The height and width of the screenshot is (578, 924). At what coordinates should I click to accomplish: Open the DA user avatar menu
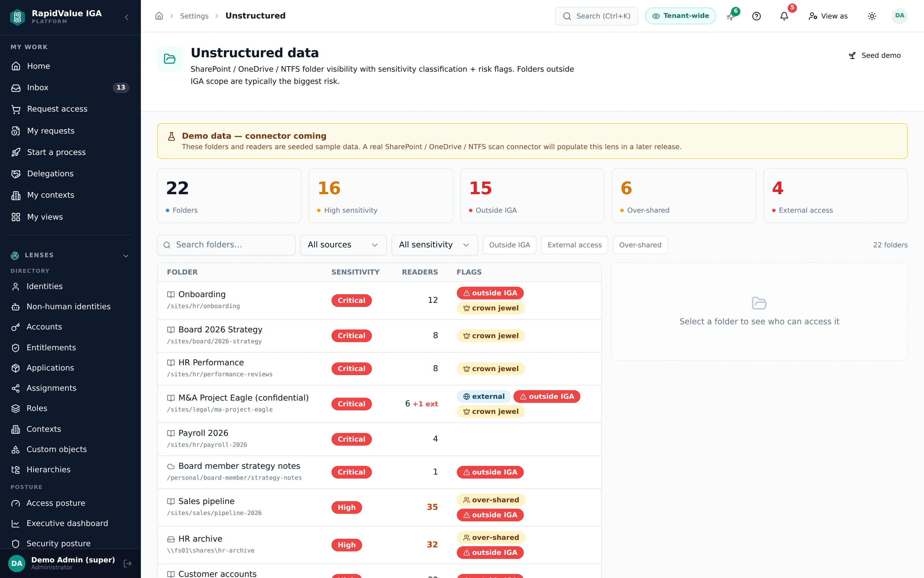(x=899, y=16)
